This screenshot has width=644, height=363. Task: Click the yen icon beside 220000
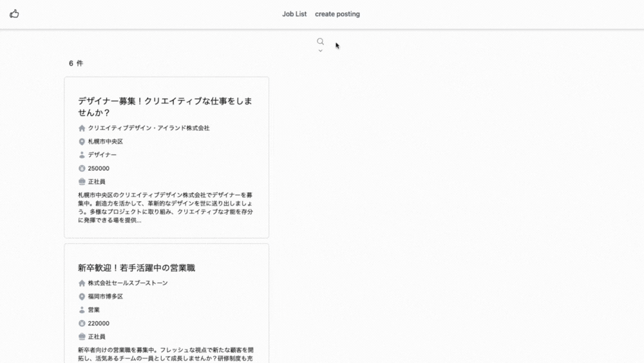pos(82,324)
